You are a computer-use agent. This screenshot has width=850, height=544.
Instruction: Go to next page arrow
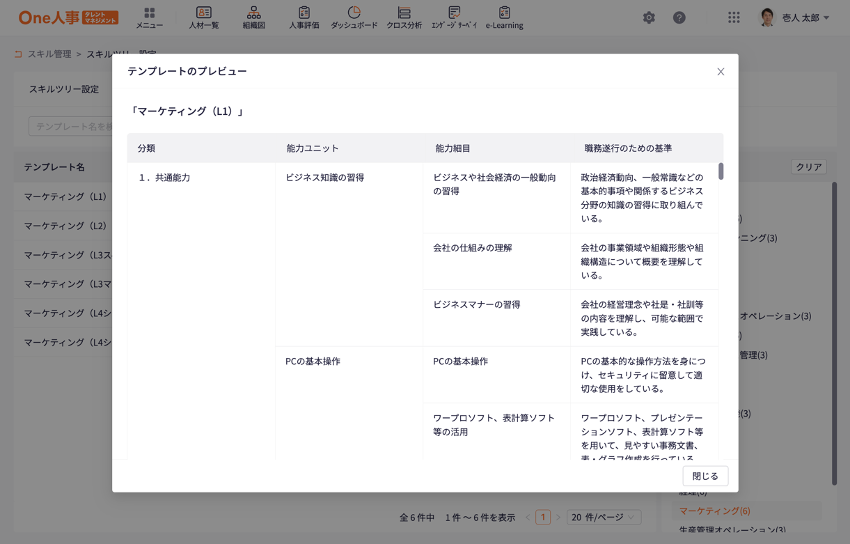(x=558, y=517)
